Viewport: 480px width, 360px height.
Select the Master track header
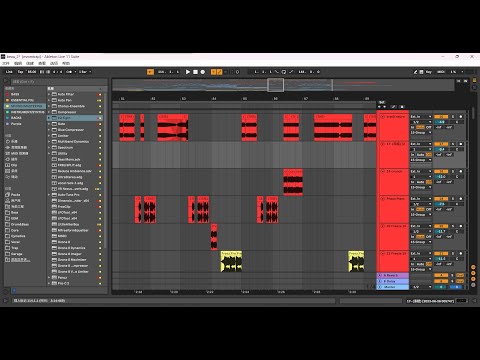pyautogui.click(x=393, y=287)
